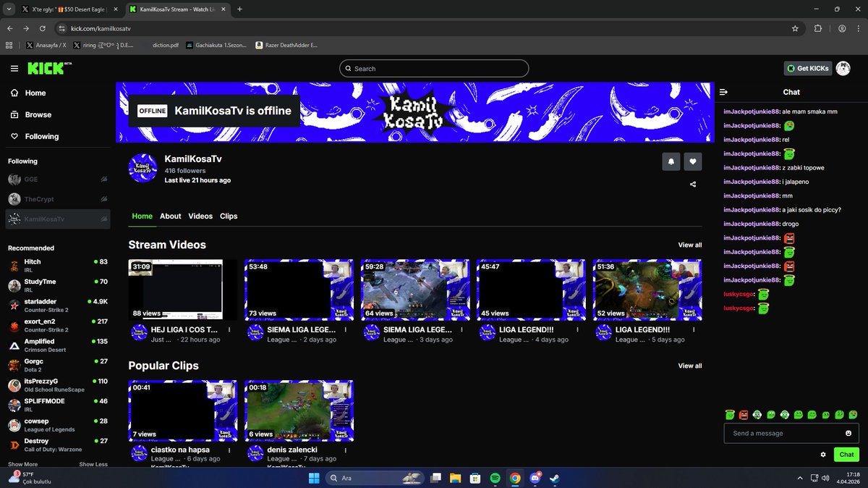Bookmark this page with star icon

(x=795, y=28)
